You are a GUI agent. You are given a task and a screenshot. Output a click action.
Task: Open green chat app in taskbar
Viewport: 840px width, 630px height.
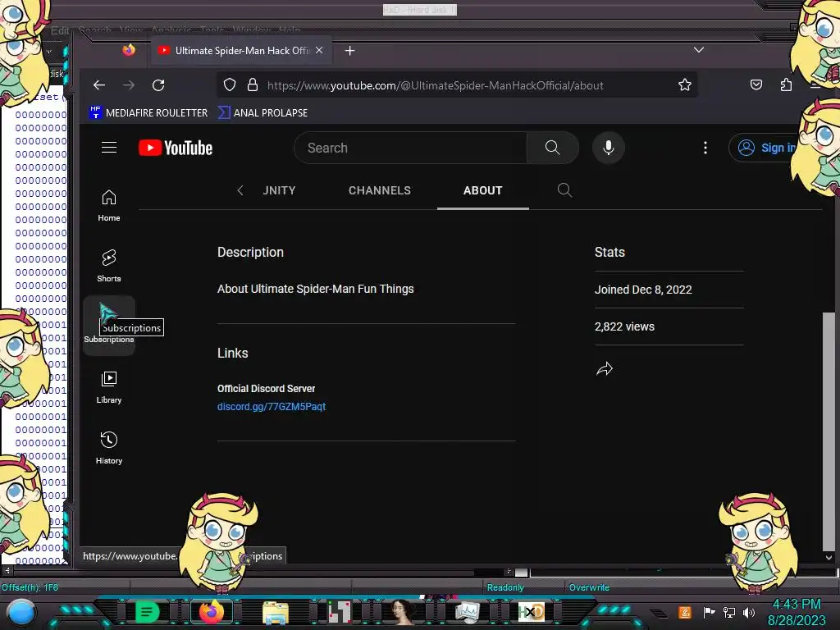[148, 612]
